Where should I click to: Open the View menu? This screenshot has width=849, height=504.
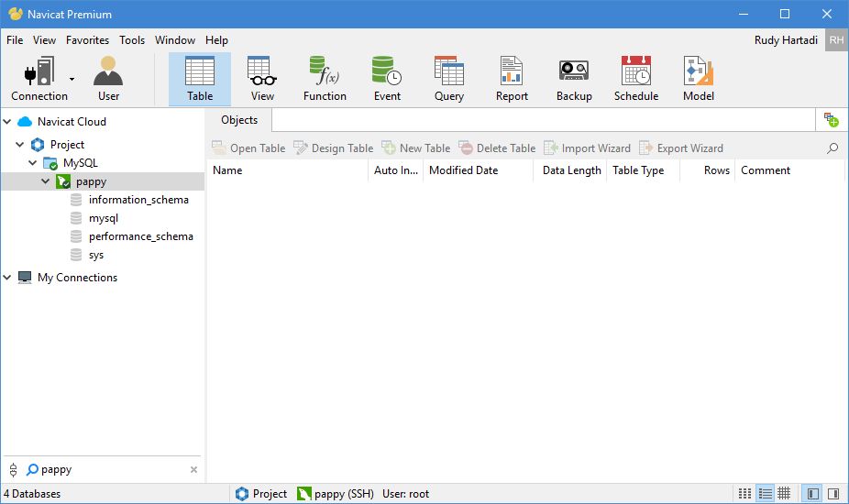44,40
